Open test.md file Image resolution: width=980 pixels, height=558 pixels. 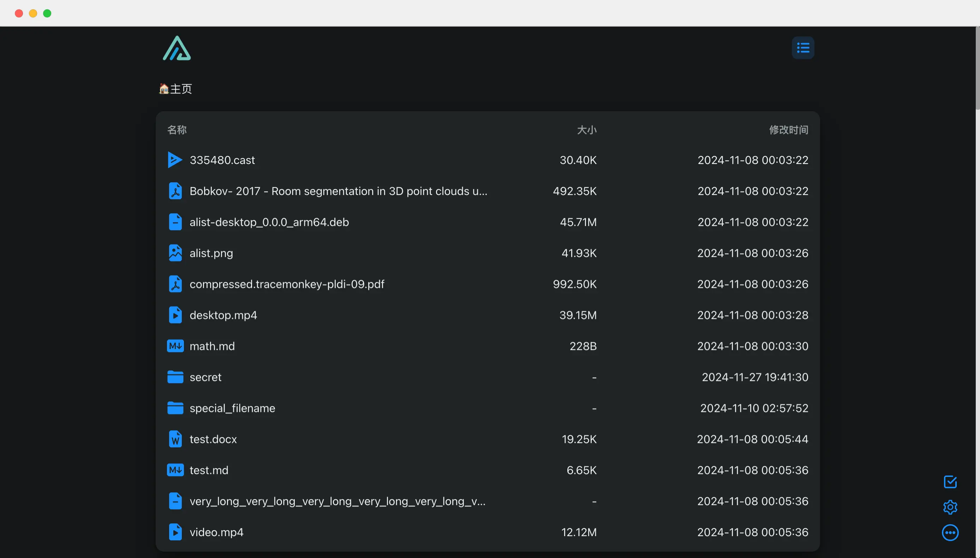(x=209, y=470)
